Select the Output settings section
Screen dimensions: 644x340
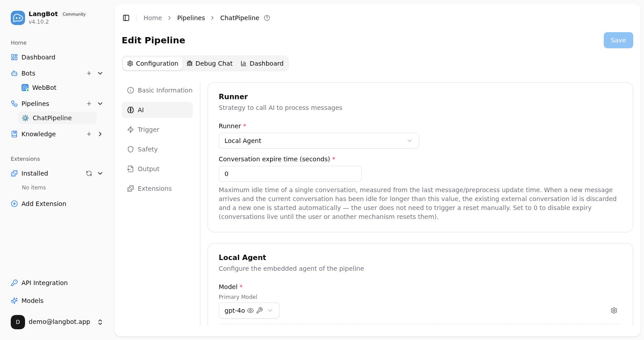[157, 169]
